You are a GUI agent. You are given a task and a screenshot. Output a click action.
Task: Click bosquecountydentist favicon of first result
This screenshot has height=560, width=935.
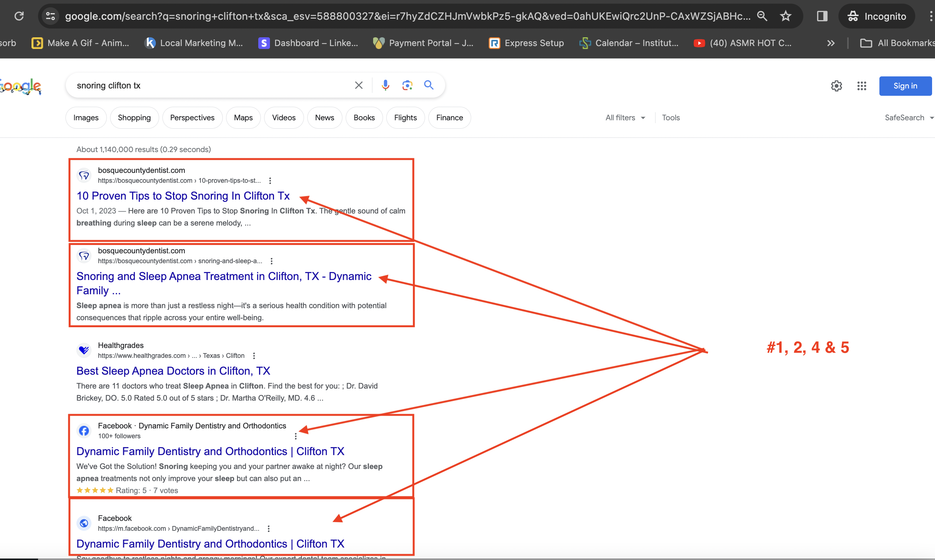[84, 175]
